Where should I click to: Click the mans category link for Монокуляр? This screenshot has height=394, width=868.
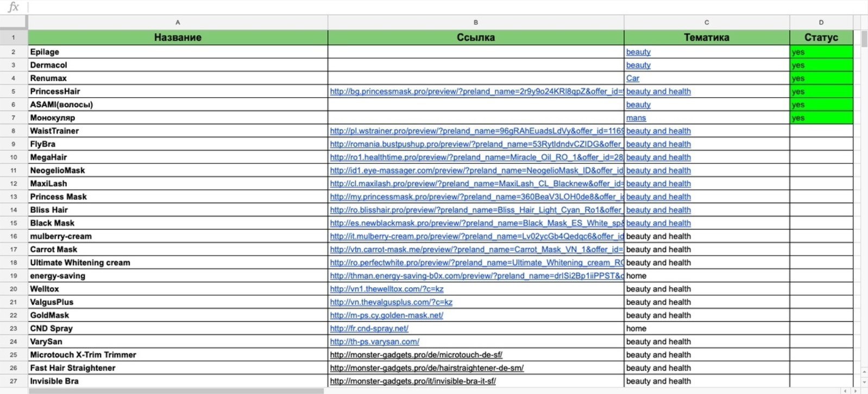click(636, 118)
